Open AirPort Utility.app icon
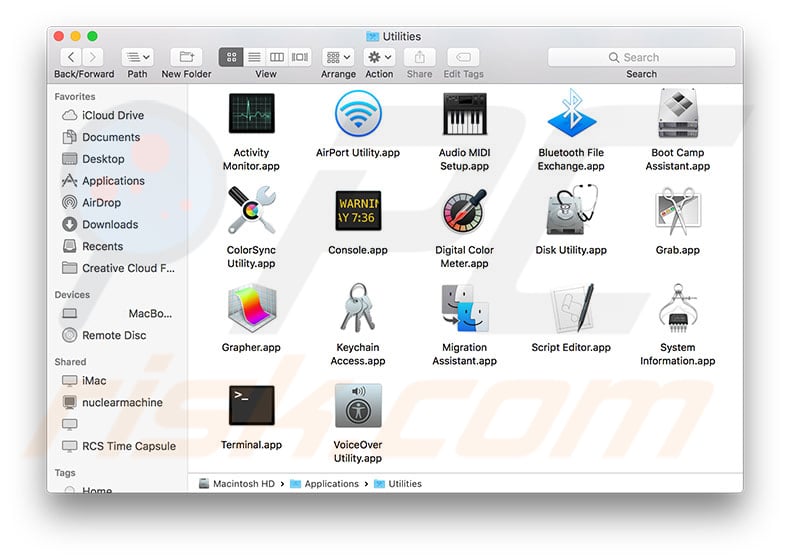The image size is (790, 560). [x=358, y=113]
